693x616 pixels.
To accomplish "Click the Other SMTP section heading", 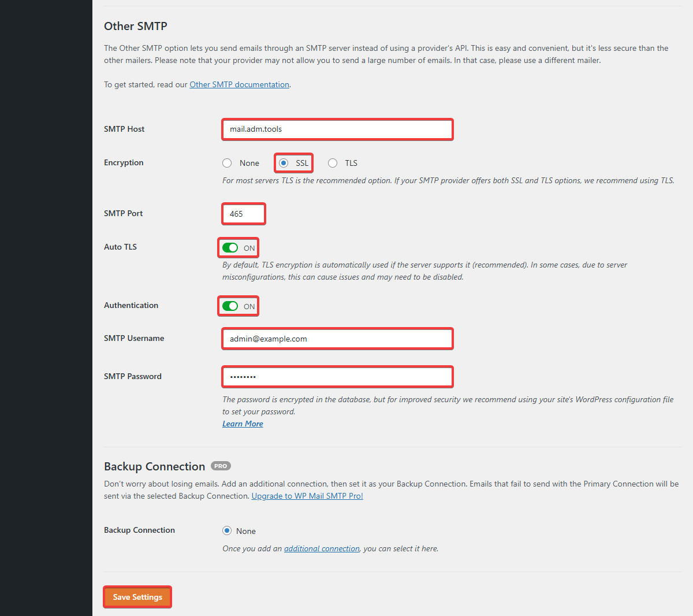I will pos(136,26).
